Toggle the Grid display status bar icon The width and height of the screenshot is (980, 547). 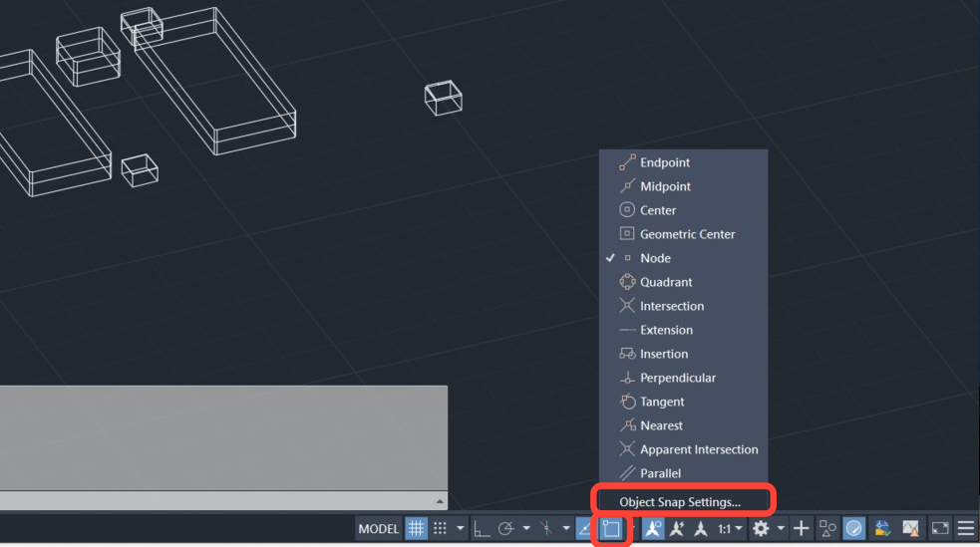[x=416, y=528]
